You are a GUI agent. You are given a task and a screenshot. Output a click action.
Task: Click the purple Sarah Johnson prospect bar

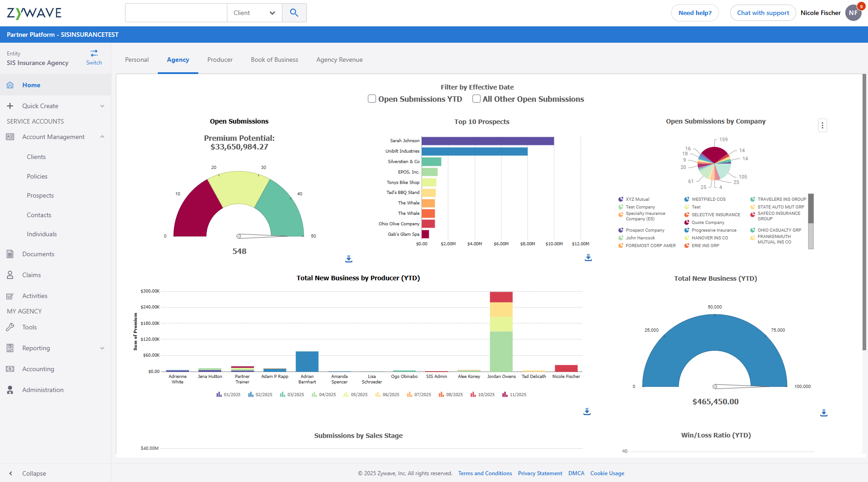tap(488, 141)
